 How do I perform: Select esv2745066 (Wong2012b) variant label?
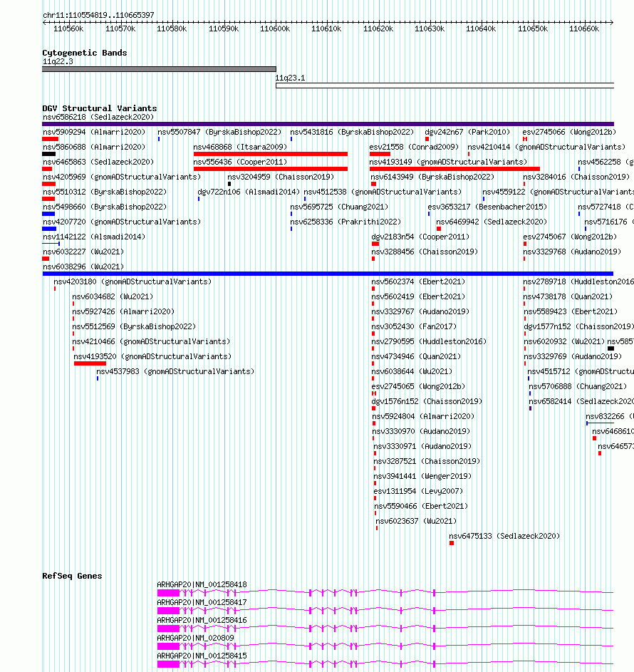[569, 132]
